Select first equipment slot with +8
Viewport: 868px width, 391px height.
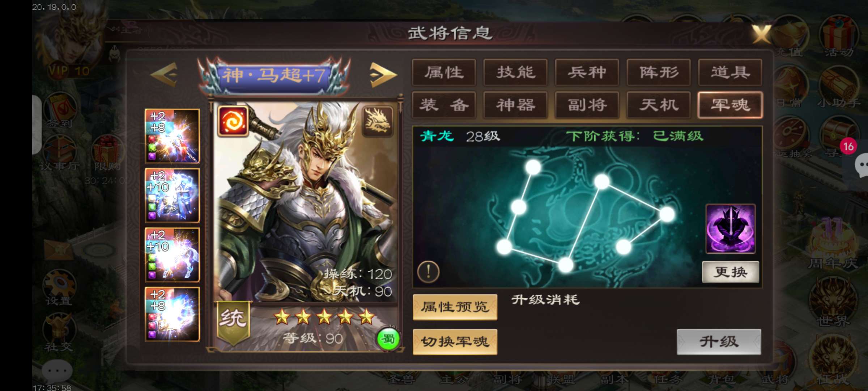click(x=172, y=136)
